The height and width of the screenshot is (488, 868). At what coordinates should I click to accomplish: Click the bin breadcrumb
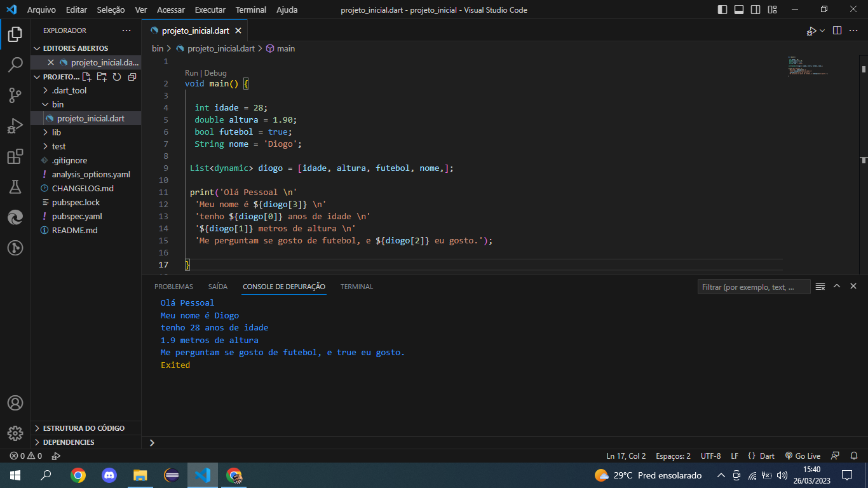coord(158,48)
